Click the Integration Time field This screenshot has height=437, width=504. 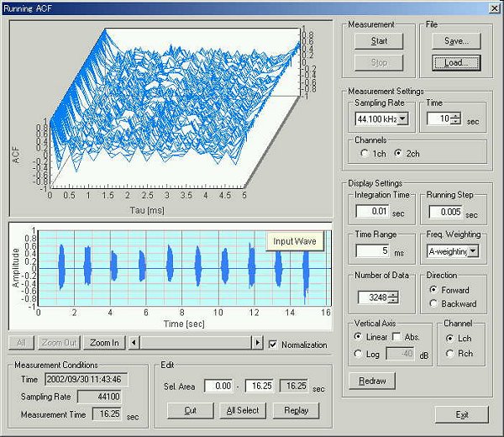[372, 211]
